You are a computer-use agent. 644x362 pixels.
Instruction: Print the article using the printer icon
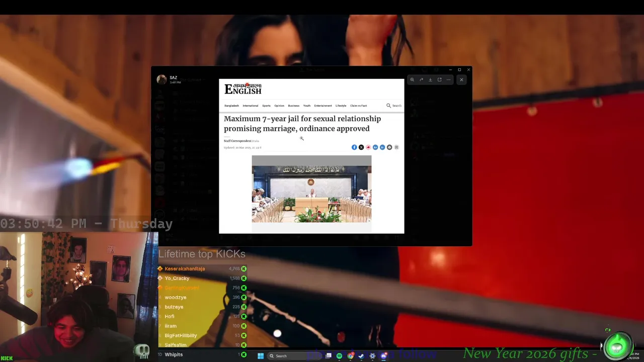tap(389, 147)
